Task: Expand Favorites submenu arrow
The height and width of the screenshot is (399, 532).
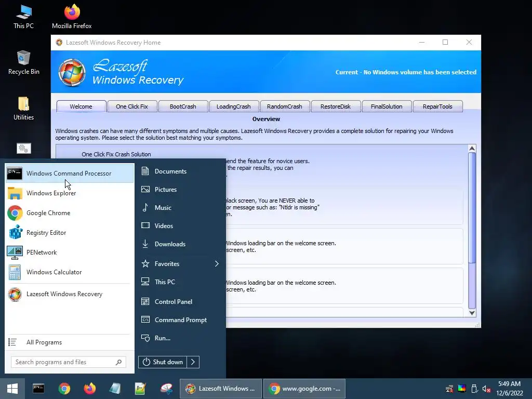Action: click(217, 263)
